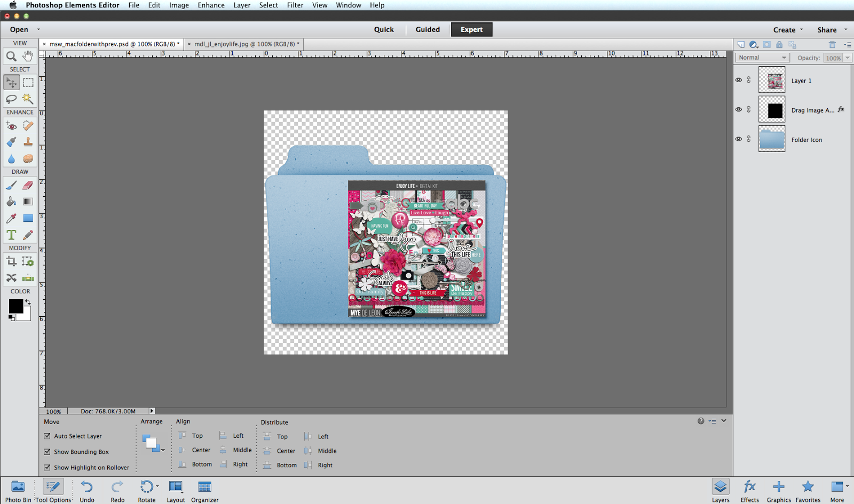
Task: Select the Zoom tool
Action: [x=11, y=56]
